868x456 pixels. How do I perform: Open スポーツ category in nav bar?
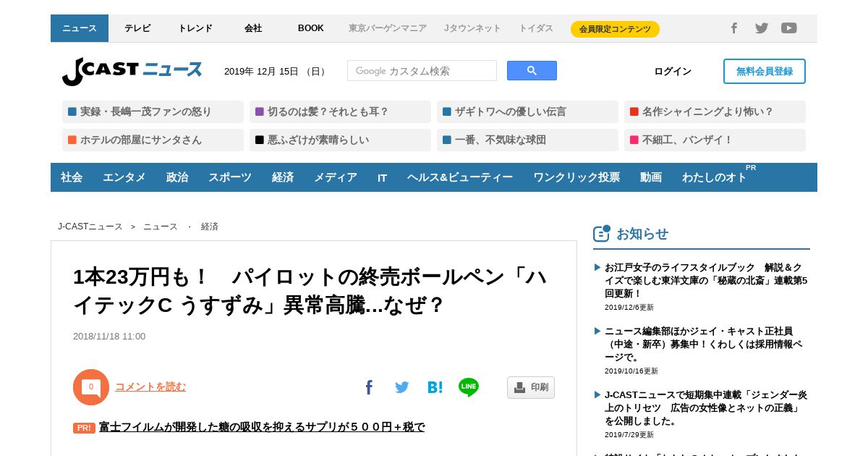[x=230, y=177]
